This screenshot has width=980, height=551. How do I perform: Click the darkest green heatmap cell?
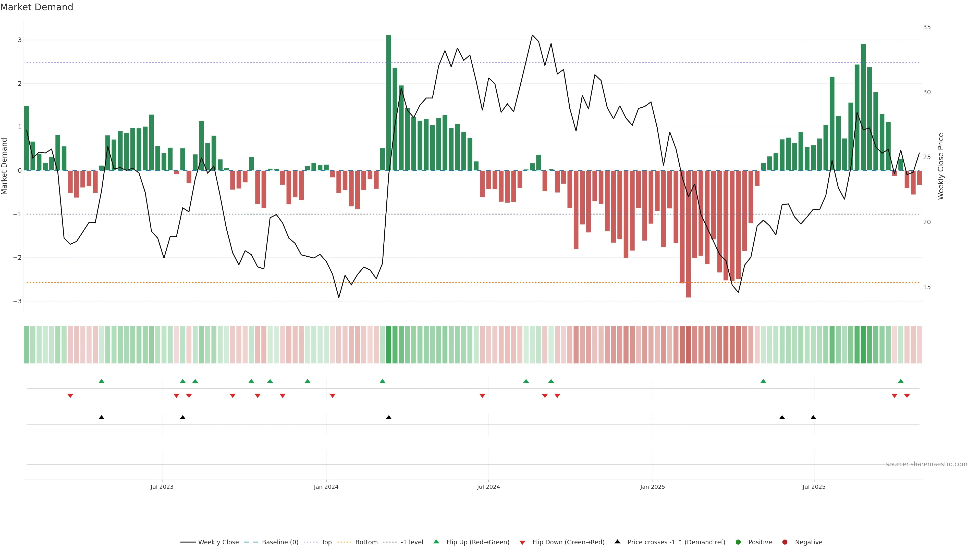tap(388, 345)
